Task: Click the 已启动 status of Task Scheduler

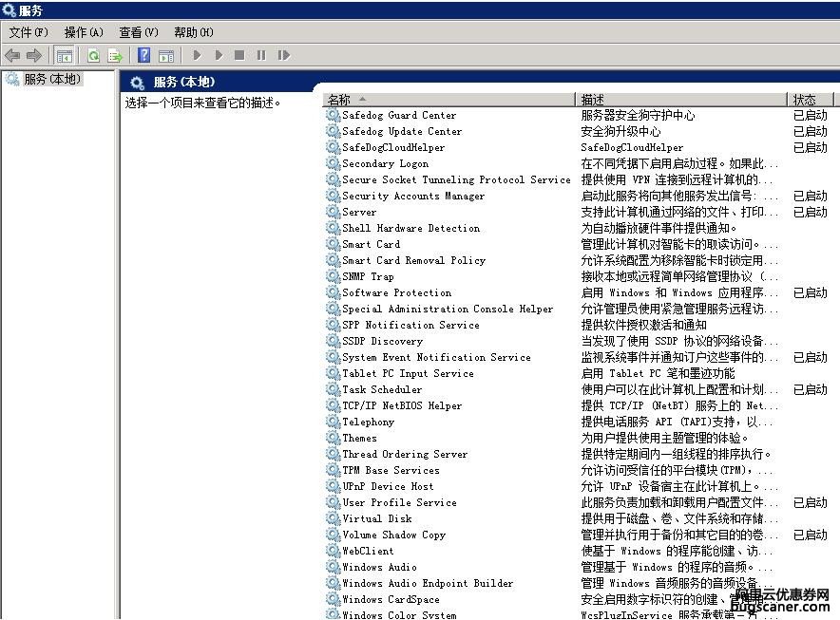Action: pos(811,390)
